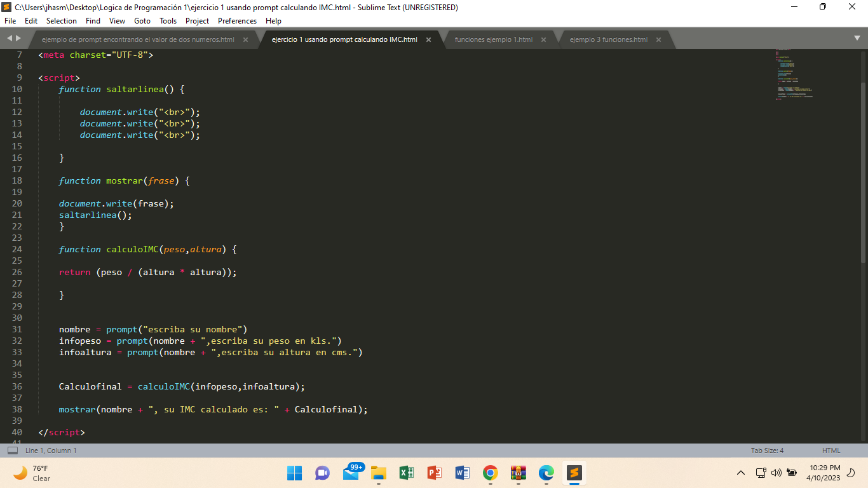
Task: Close the ejercicio 1 usando prompt tab
Action: point(428,39)
